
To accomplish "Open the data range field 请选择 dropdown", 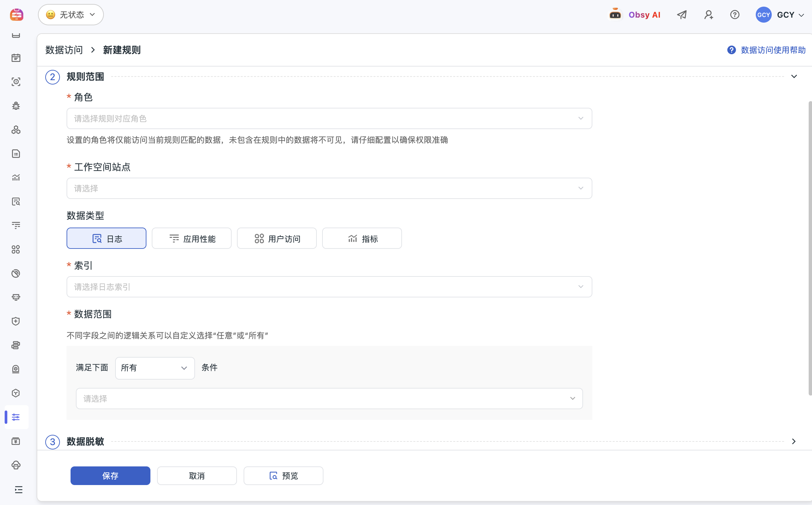I will 329,399.
